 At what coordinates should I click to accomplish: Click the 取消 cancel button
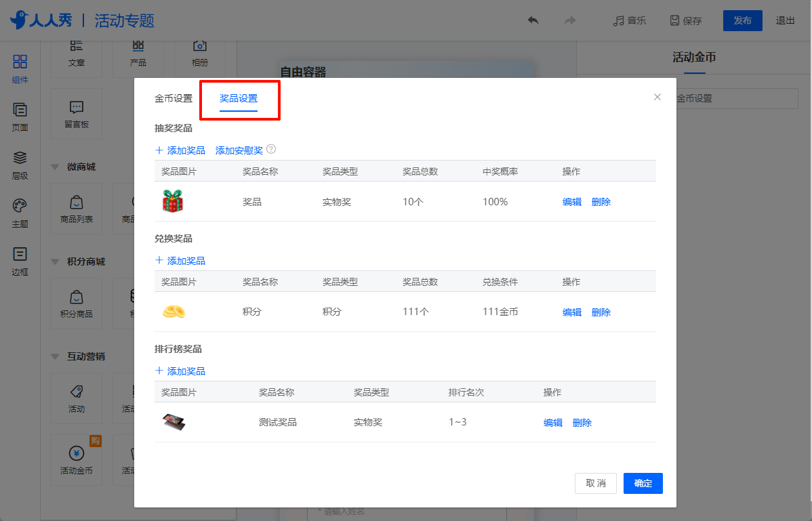pyautogui.click(x=596, y=483)
